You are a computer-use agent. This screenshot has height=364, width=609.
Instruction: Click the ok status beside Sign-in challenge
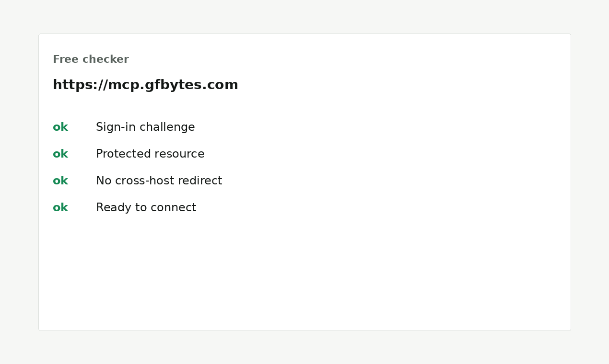pyautogui.click(x=60, y=127)
